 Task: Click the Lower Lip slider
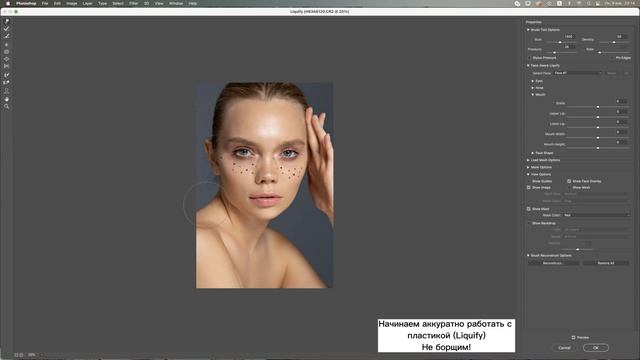598,127
